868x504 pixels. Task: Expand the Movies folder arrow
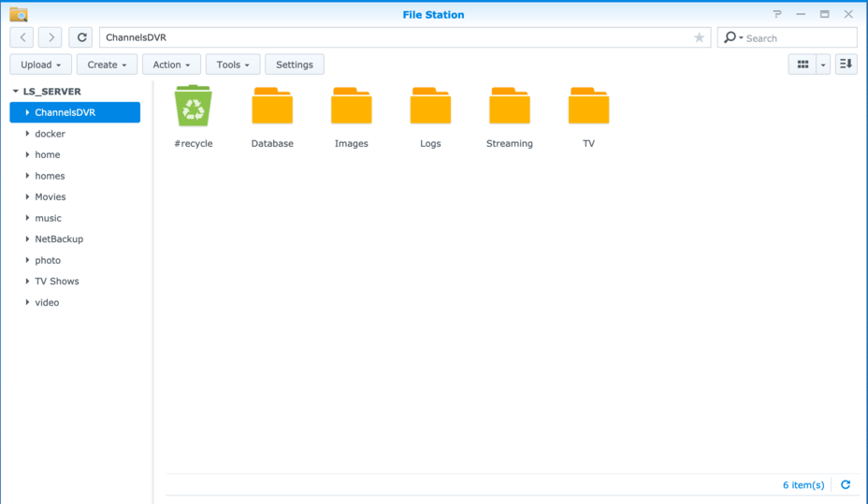(x=27, y=196)
